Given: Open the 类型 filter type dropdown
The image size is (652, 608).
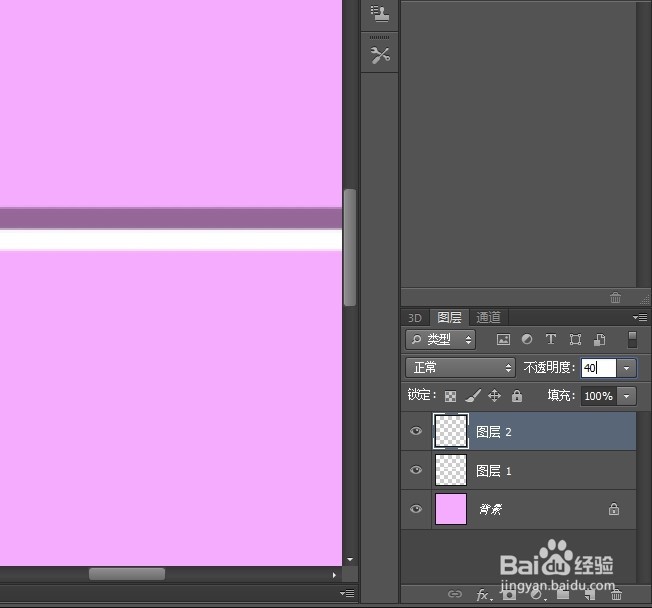Looking at the screenshot, I should click(440, 339).
